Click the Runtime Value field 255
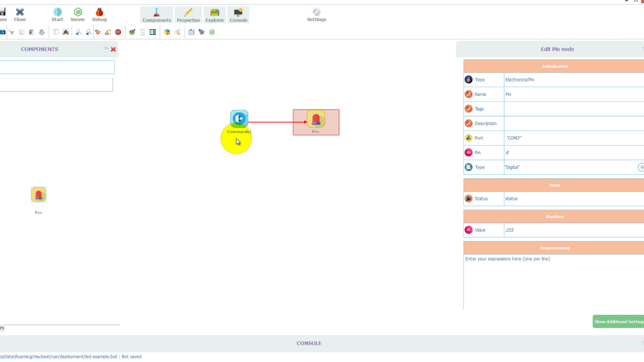This screenshot has width=644, height=362. click(572, 230)
